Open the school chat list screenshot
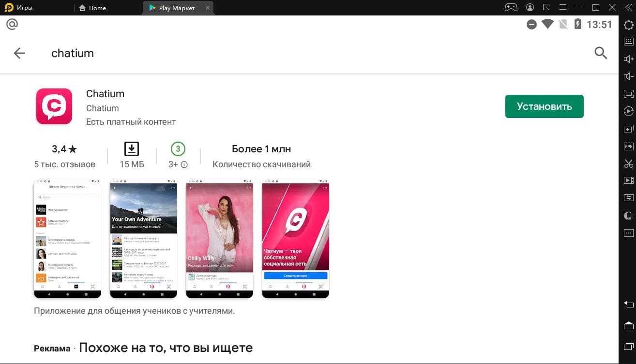 point(67,239)
